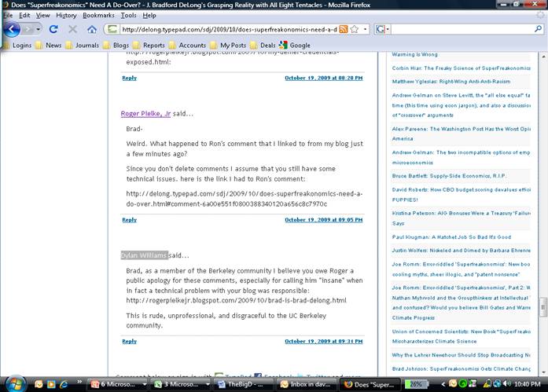The height and width of the screenshot is (392, 548).
Task: Launch Internet Explorer from quick launch
Action: [x=64, y=384]
